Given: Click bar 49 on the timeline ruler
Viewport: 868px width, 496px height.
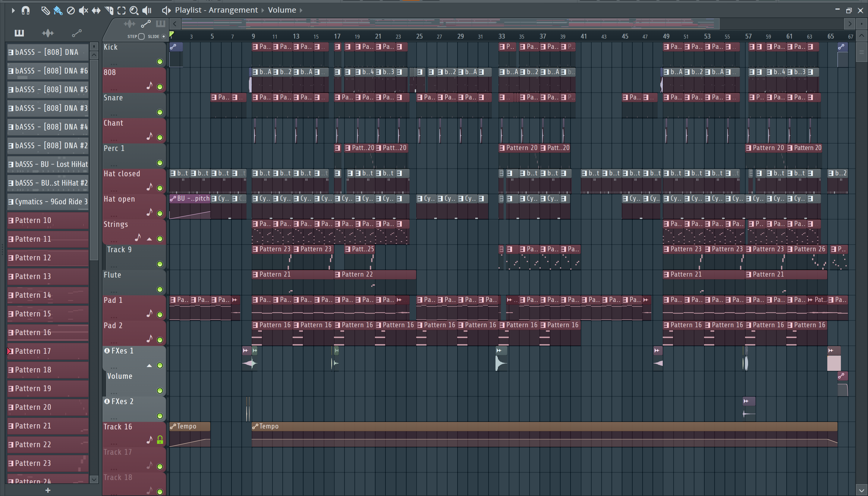Looking at the screenshot, I should click(666, 36).
